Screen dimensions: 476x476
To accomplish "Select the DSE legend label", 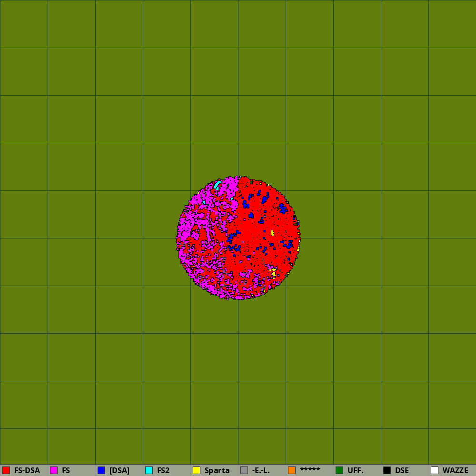I will (x=402, y=470).
